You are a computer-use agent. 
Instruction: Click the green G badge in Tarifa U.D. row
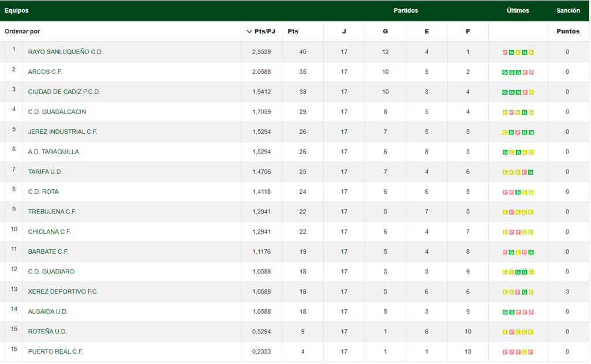click(531, 172)
